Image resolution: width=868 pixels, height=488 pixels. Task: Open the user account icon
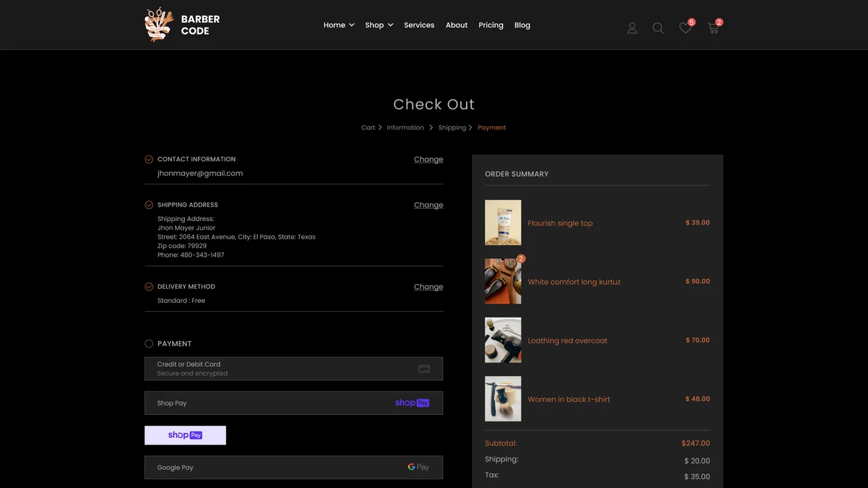pos(632,28)
